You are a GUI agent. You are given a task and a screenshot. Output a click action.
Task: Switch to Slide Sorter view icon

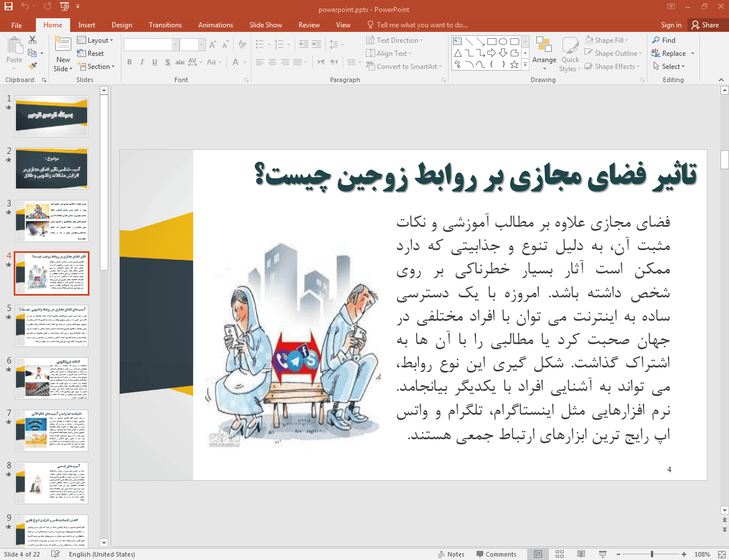click(x=560, y=554)
